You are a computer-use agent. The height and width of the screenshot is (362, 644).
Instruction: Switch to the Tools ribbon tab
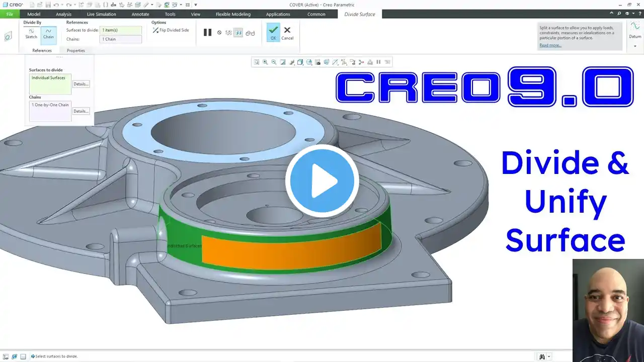tap(170, 14)
